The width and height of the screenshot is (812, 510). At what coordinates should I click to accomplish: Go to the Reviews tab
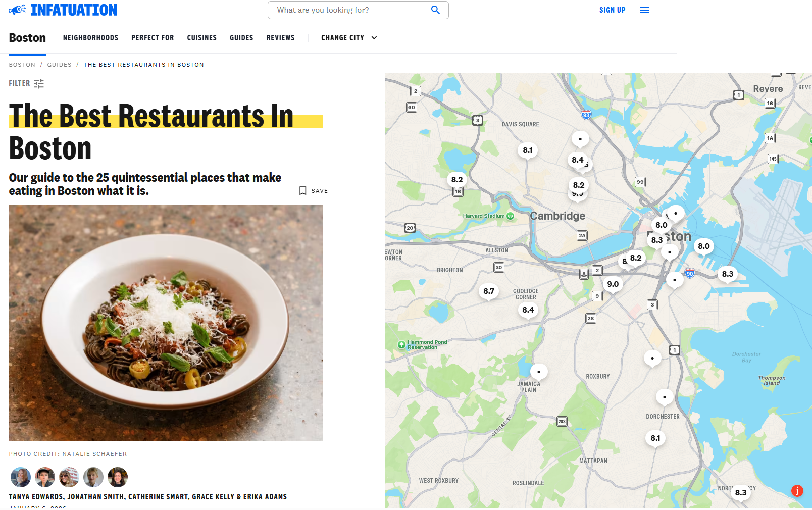(x=280, y=38)
